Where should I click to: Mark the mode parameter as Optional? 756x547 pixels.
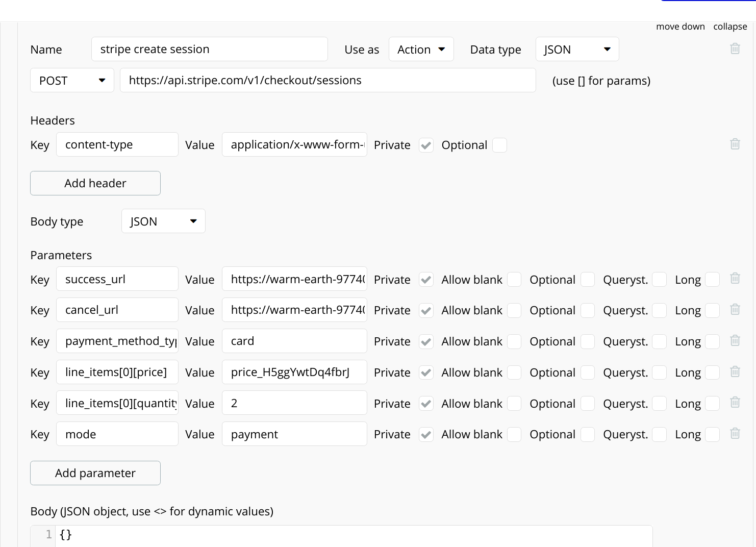[x=588, y=434]
